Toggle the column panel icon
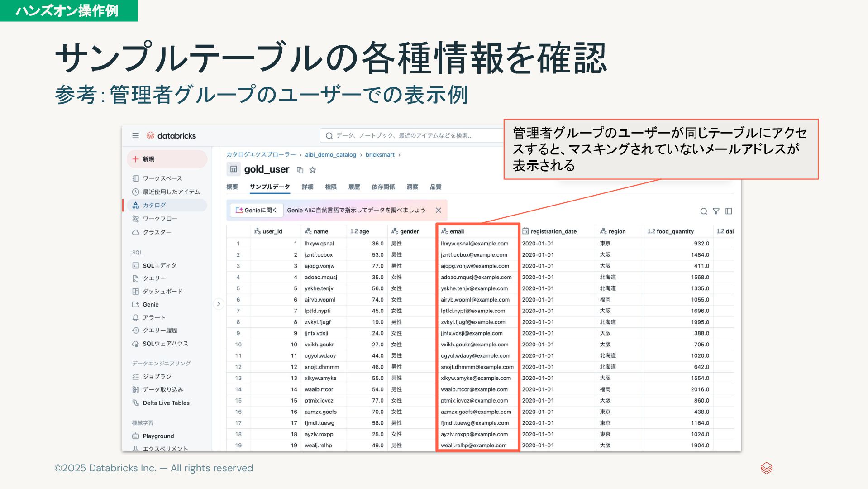The height and width of the screenshot is (489, 868). [729, 211]
